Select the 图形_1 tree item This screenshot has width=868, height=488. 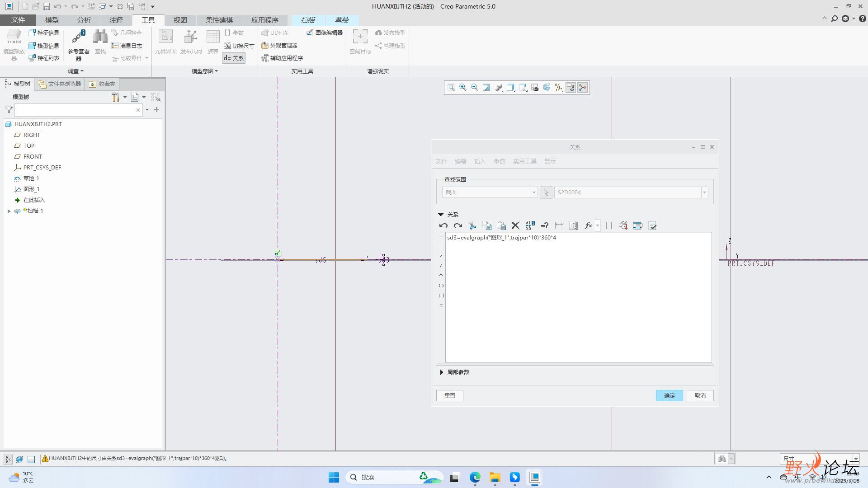pyautogui.click(x=27, y=189)
